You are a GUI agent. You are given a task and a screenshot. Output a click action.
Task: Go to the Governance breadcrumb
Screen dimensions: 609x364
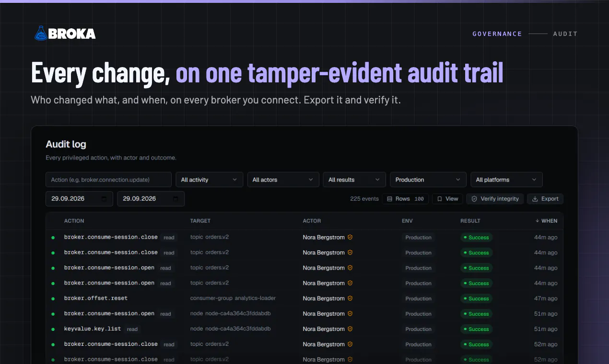tap(497, 34)
